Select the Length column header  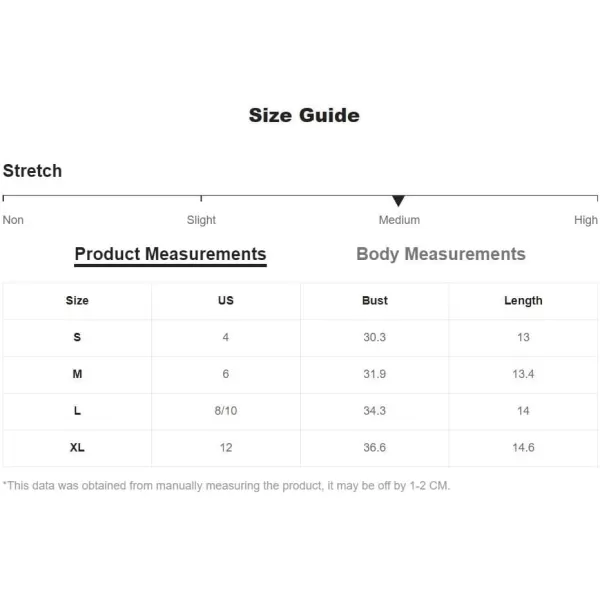[523, 301]
